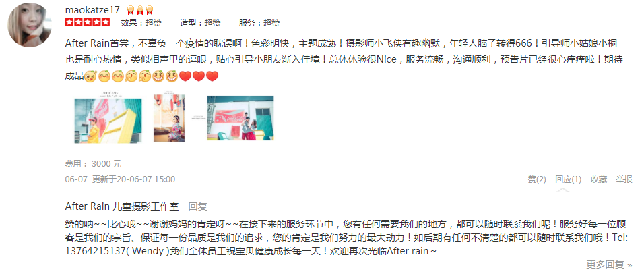The width and height of the screenshot is (644, 278).
Task: Like the review via 赞(2)
Action: point(537,179)
